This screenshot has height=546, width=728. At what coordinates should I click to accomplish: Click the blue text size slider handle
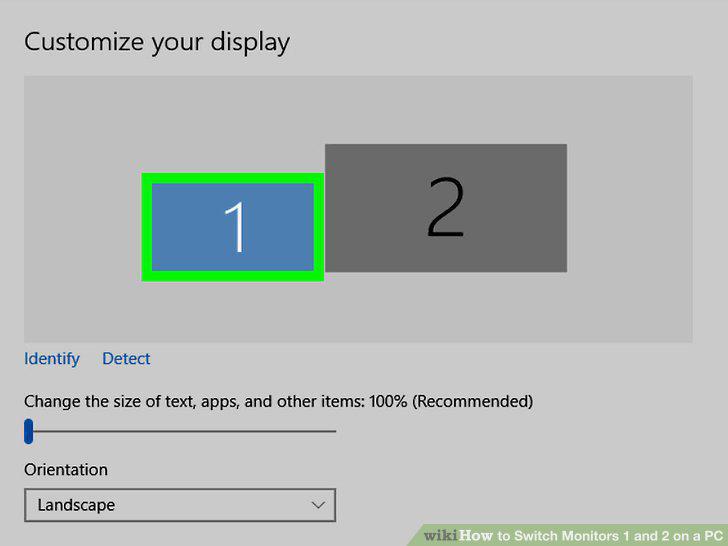tap(29, 431)
